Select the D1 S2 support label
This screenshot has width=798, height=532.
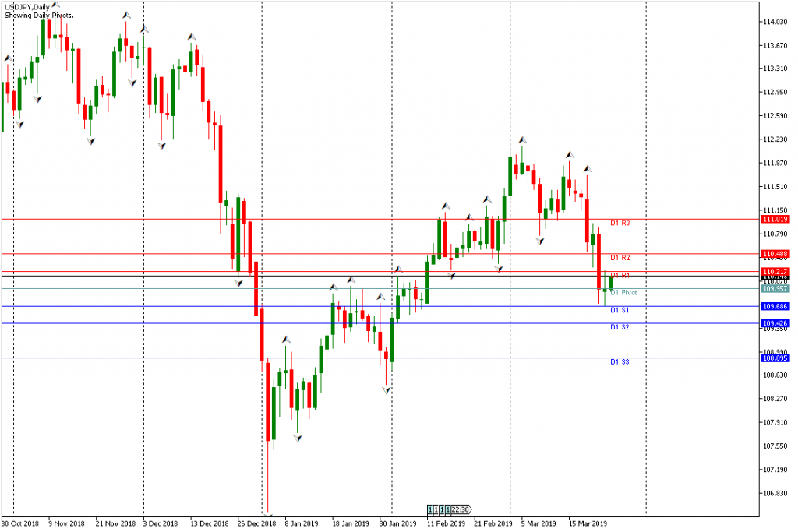[x=620, y=327]
